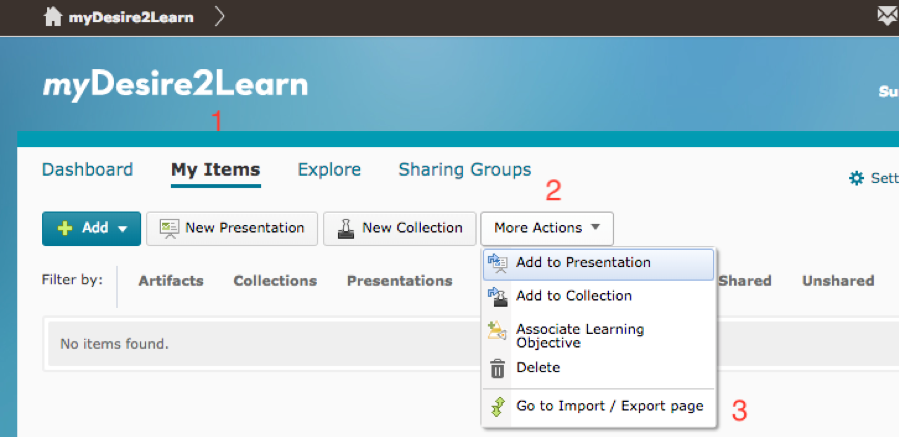Go to the Sharing Groups tab

pos(464,170)
